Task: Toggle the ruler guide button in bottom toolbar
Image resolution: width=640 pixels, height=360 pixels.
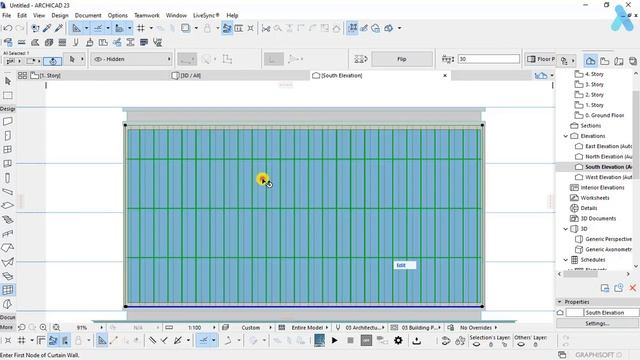Action: (x=102, y=340)
